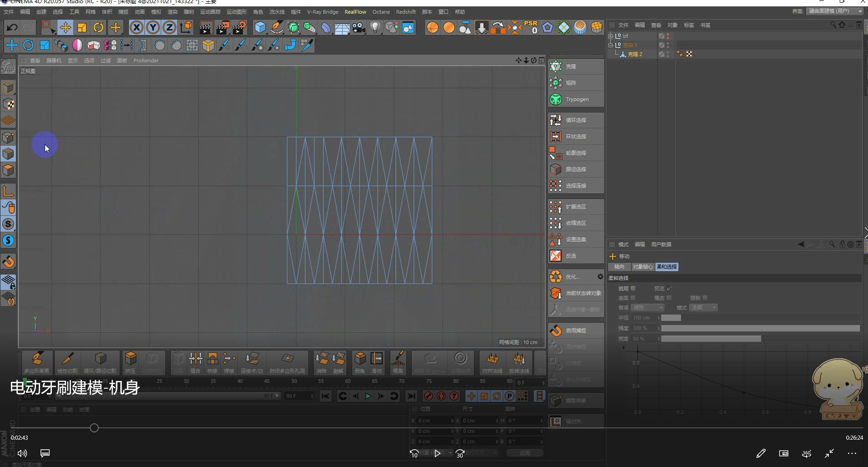Open the interface layout dropdown
868x467 pixels.
[x=835, y=11]
